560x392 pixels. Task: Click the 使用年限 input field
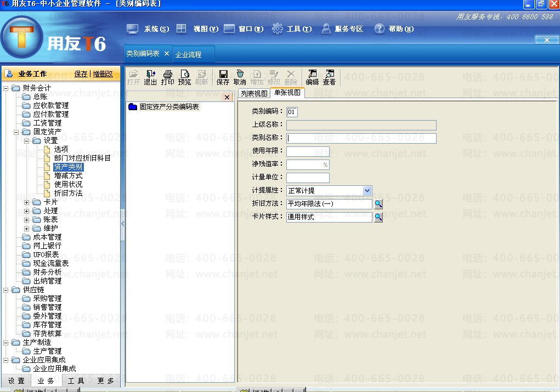[x=308, y=151]
